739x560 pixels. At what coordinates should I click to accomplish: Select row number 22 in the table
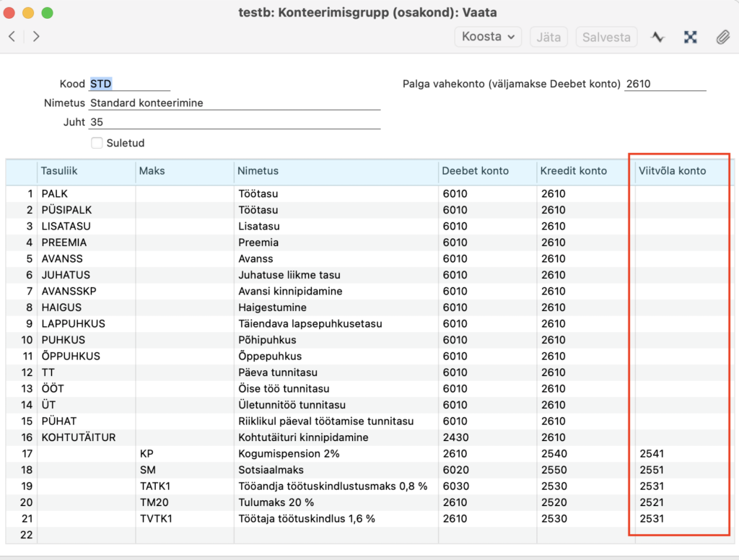(x=22, y=535)
